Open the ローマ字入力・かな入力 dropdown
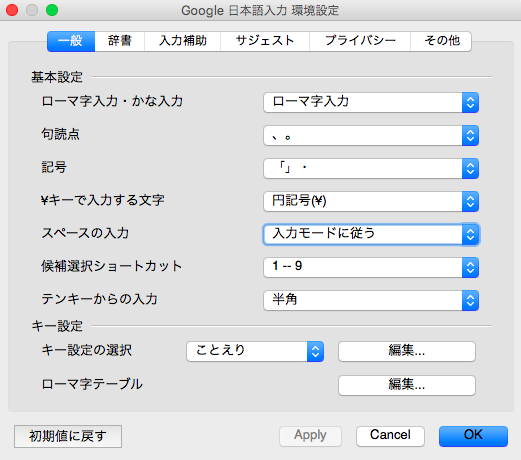Screen dimensions: 521x460 point(371,102)
